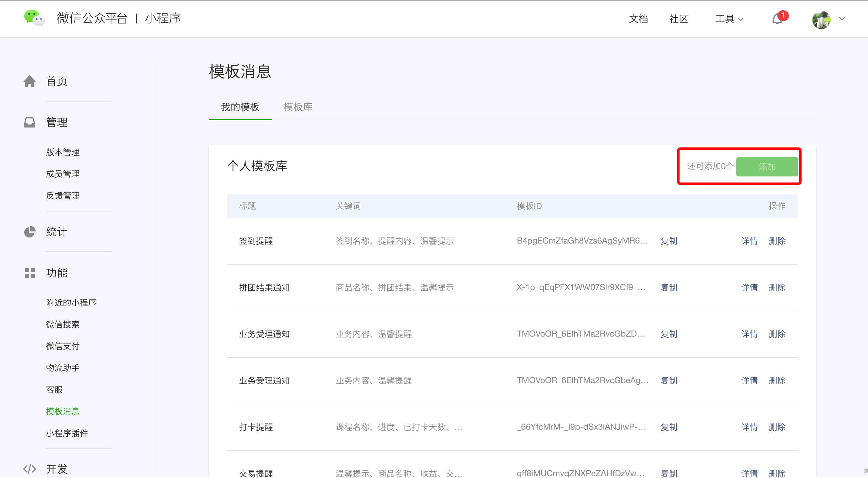Open 文档 in the top bar
Image resolution: width=868 pixels, height=478 pixels.
tap(638, 19)
